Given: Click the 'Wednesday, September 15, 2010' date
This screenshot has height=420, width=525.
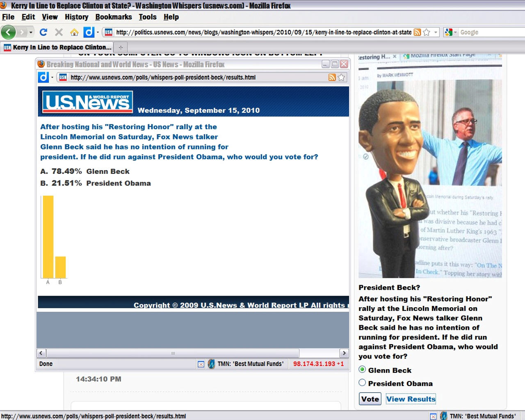Looking at the screenshot, I should (x=199, y=110).
